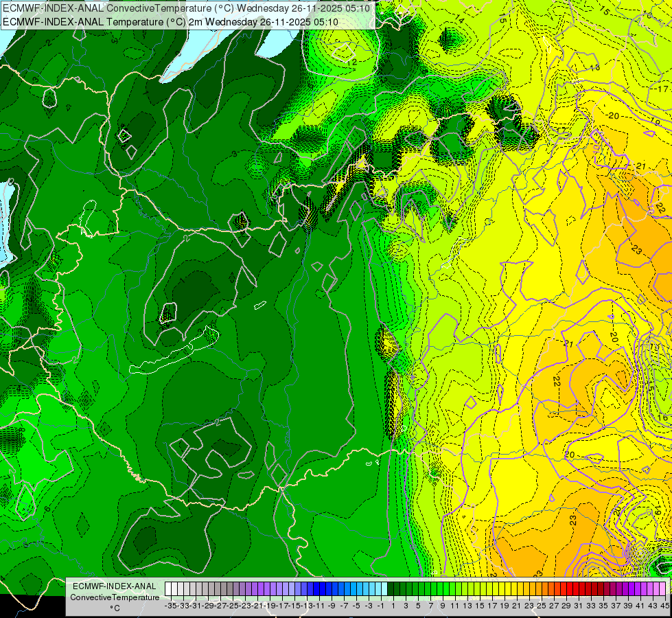
Task: Click the ConvectiveTemperature title line at top
Action: (186, 8)
